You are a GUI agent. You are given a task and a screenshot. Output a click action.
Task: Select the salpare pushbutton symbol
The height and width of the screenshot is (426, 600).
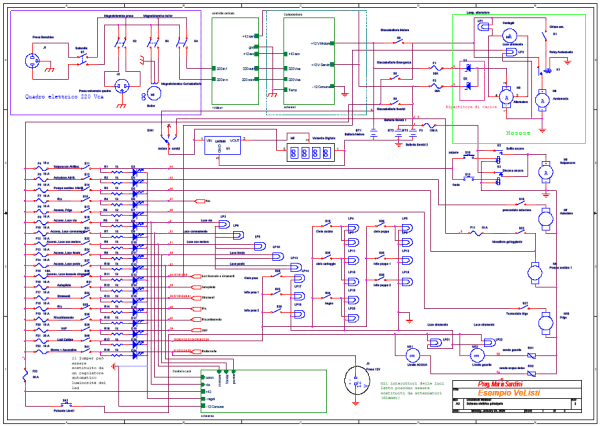pos(468,156)
